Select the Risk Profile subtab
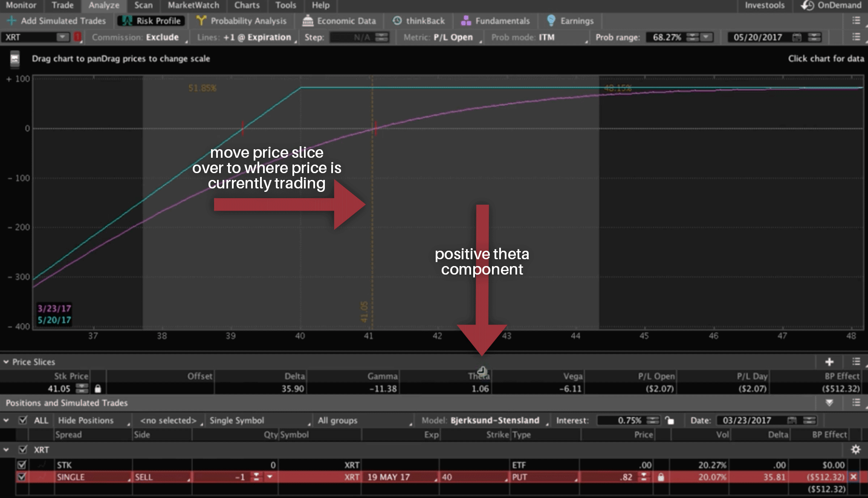 [152, 21]
